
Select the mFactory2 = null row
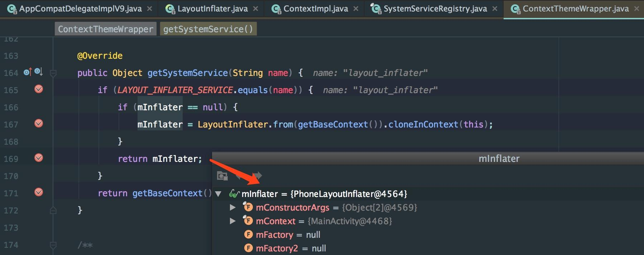428,248
